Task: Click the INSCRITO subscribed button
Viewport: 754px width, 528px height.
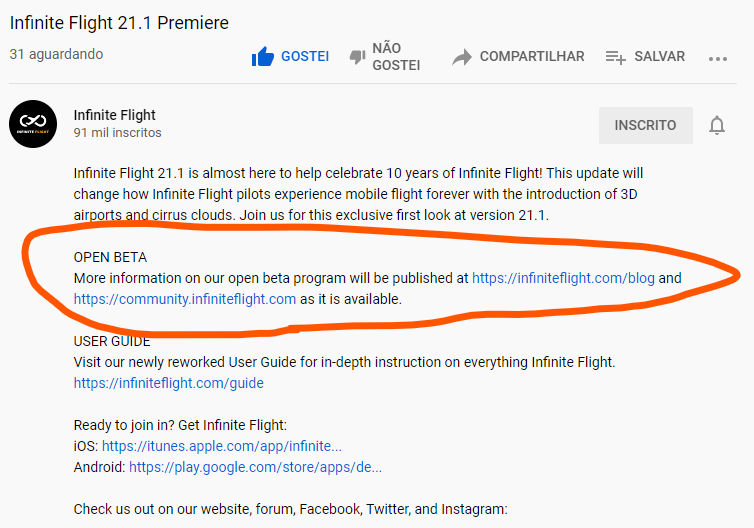Action: click(645, 125)
